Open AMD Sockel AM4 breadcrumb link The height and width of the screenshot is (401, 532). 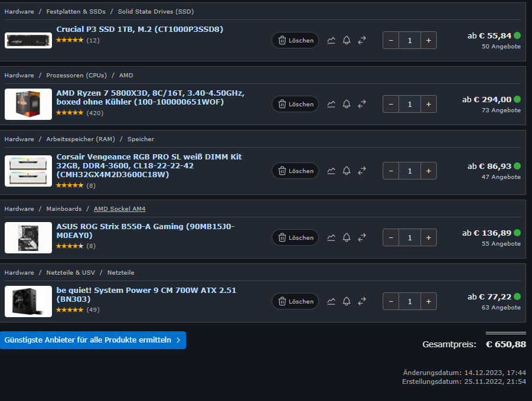click(x=120, y=209)
